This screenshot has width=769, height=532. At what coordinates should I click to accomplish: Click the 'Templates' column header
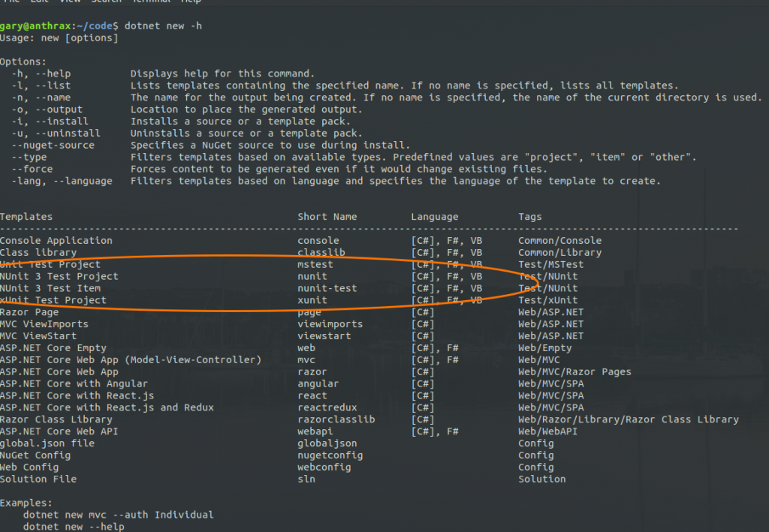[x=26, y=217]
